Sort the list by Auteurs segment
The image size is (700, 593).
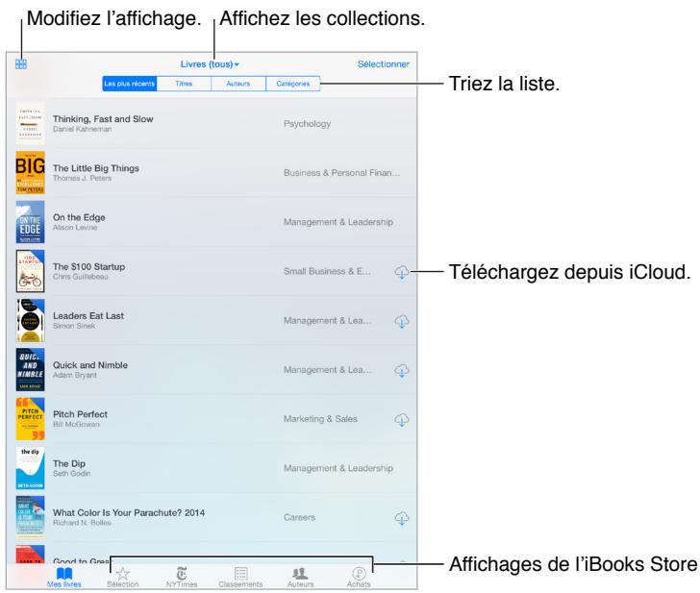pos(238,84)
